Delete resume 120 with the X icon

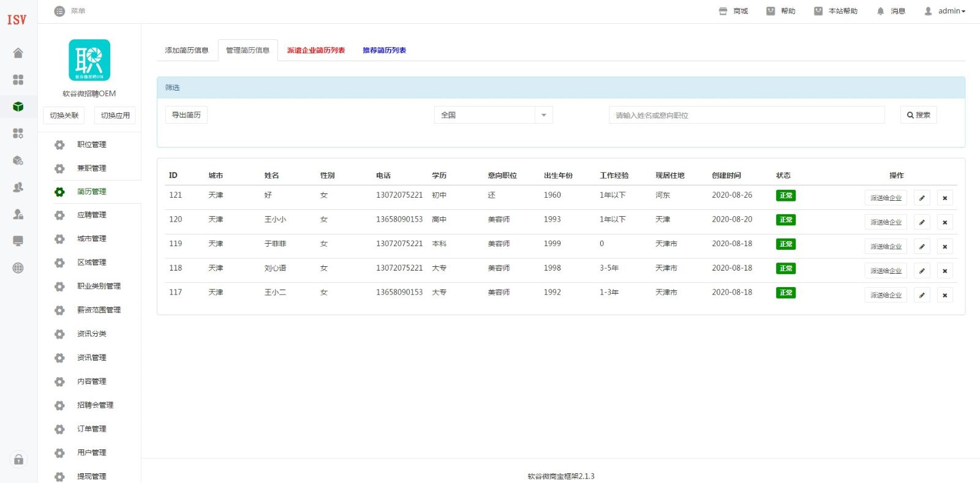coord(945,222)
